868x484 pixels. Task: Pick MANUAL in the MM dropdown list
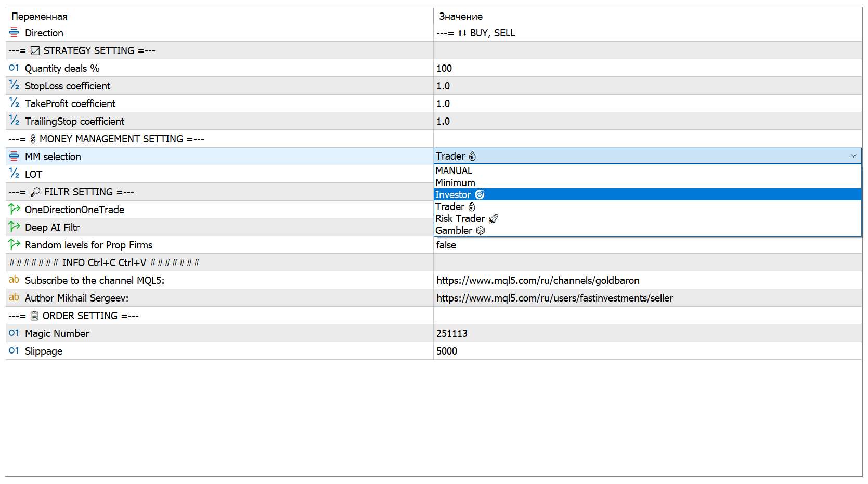click(x=454, y=171)
